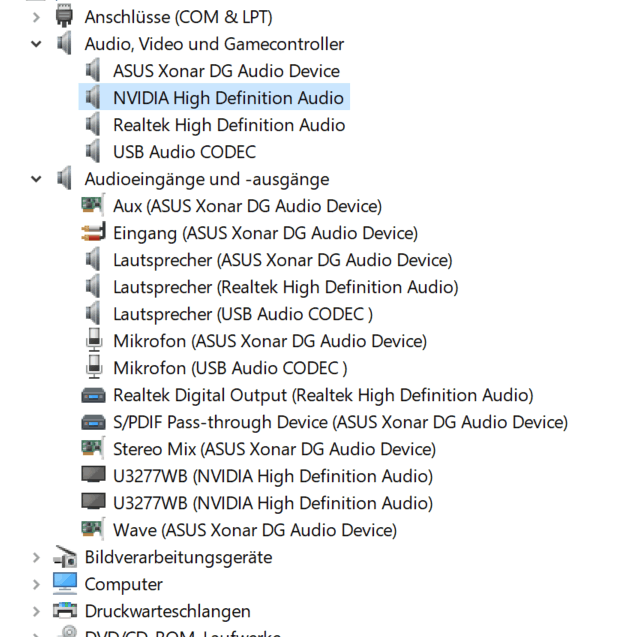
Task: Click the 'Druckwarteschlangen' category label
Action: click(x=167, y=611)
